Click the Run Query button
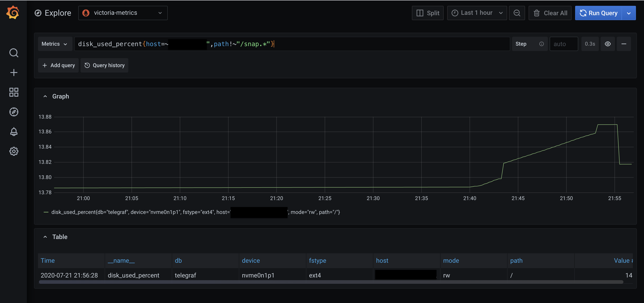Viewport: 644px width, 303px height. (598, 13)
